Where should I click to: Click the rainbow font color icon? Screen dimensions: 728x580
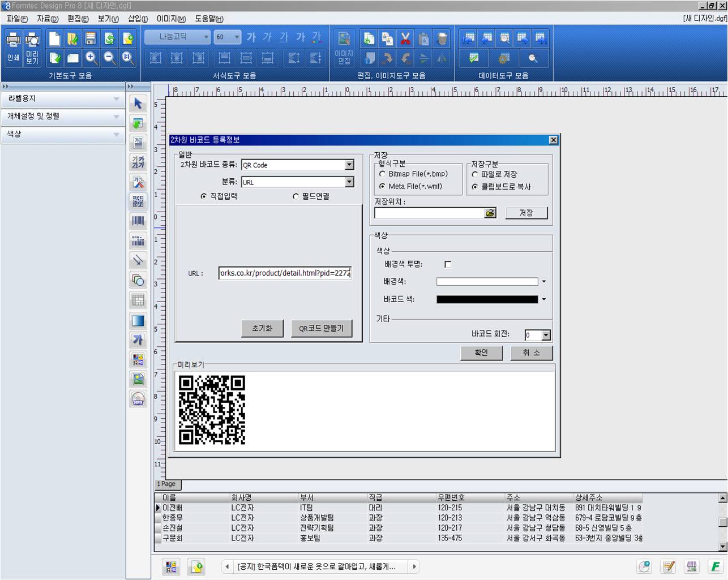point(316,38)
